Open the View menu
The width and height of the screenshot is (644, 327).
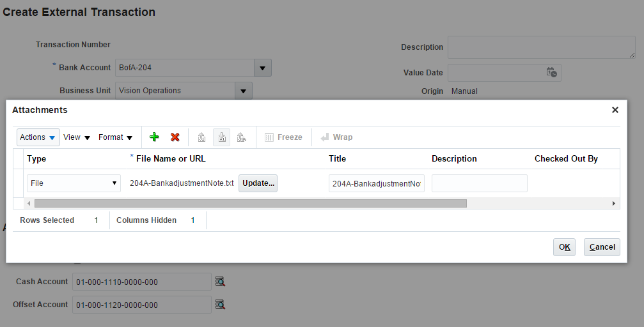[x=77, y=137]
